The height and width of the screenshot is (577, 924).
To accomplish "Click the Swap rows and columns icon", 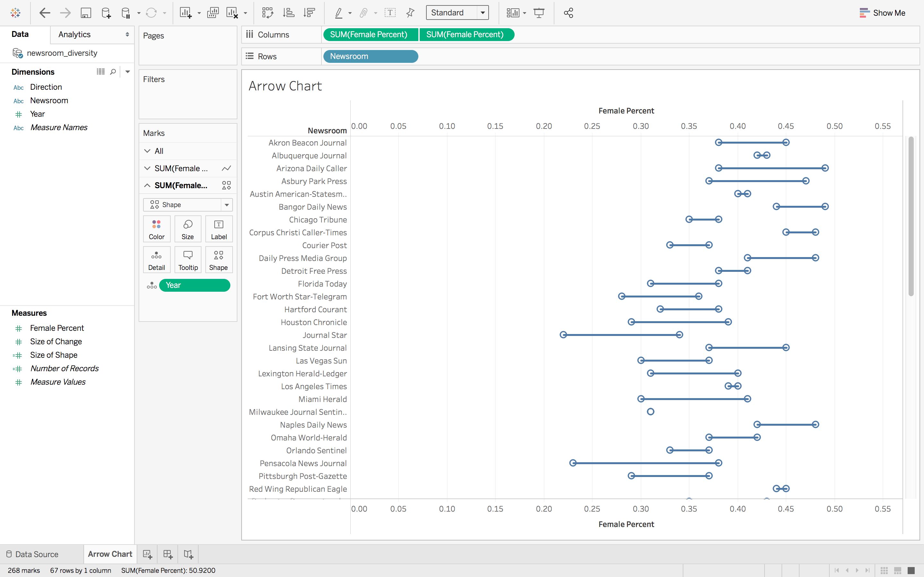I will tap(268, 13).
